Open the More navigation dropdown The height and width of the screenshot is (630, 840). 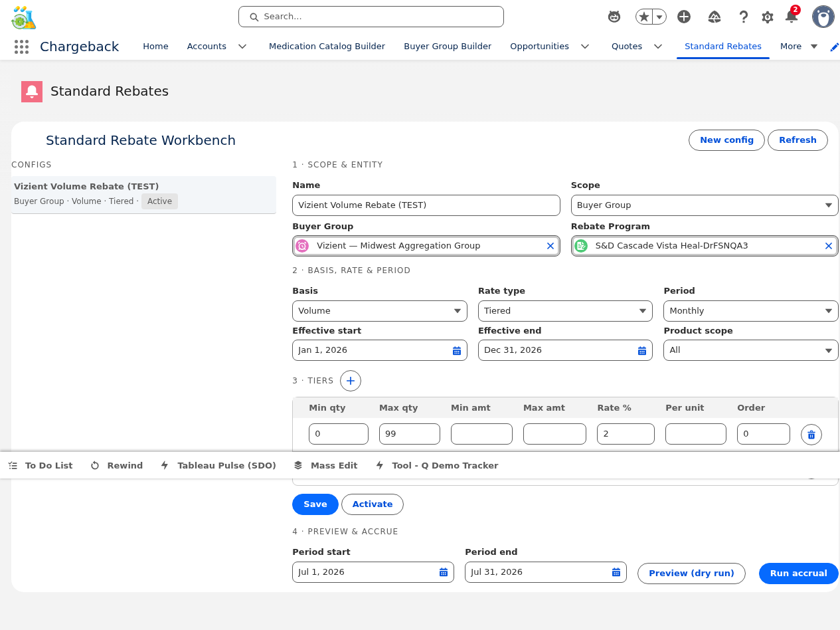tap(799, 47)
